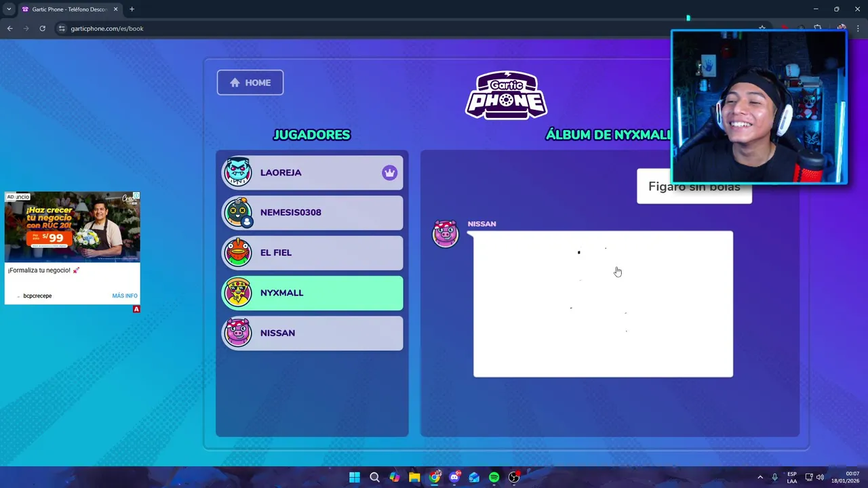
Task: Open the Chrome three-dot menu
Action: 859,28
